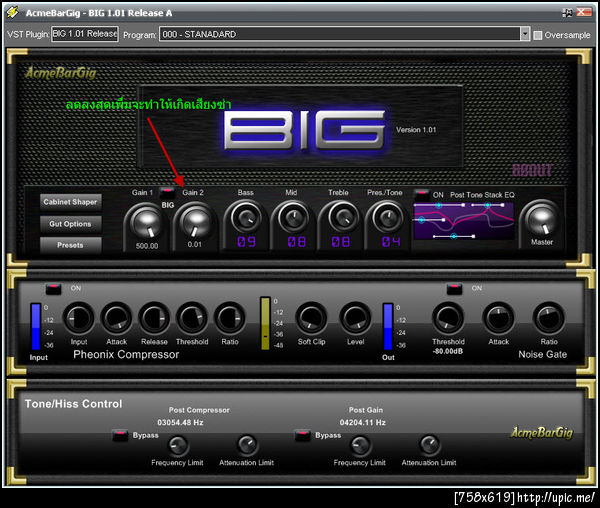Click the Mid value display 08

pos(297,242)
